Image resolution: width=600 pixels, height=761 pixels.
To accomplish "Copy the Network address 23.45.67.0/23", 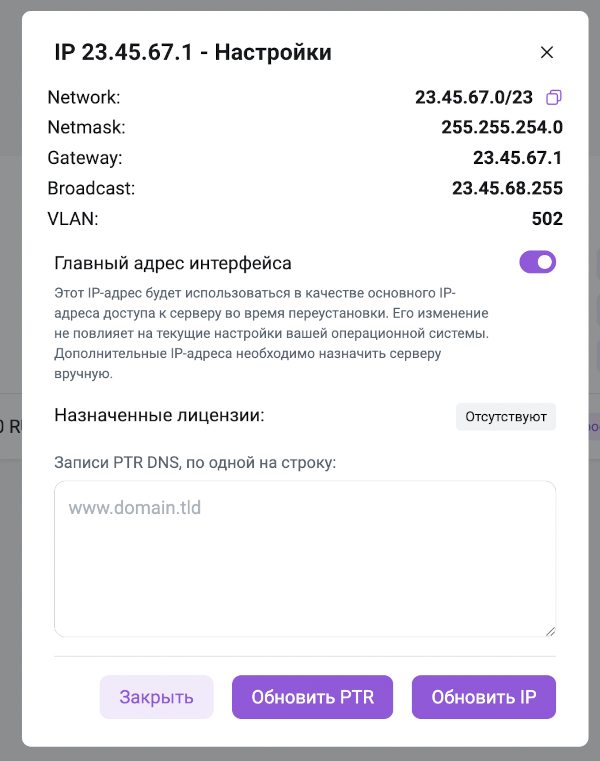I will (x=554, y=98).
